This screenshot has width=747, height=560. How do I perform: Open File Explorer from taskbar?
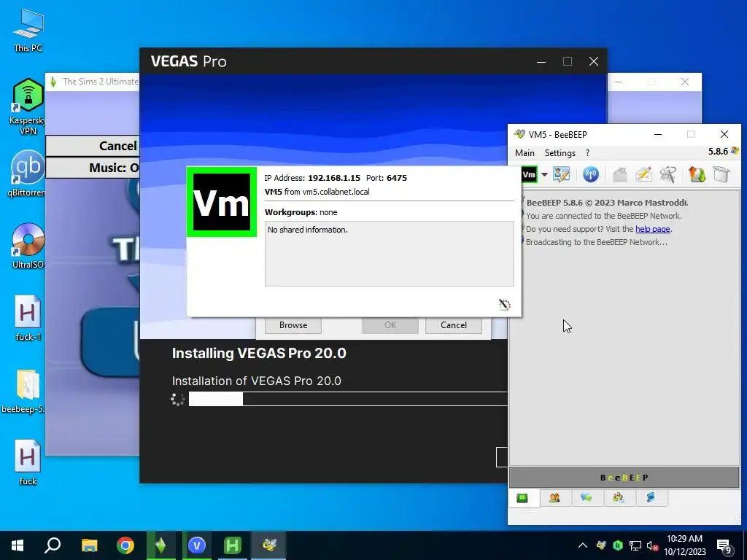tap(89, 545)
